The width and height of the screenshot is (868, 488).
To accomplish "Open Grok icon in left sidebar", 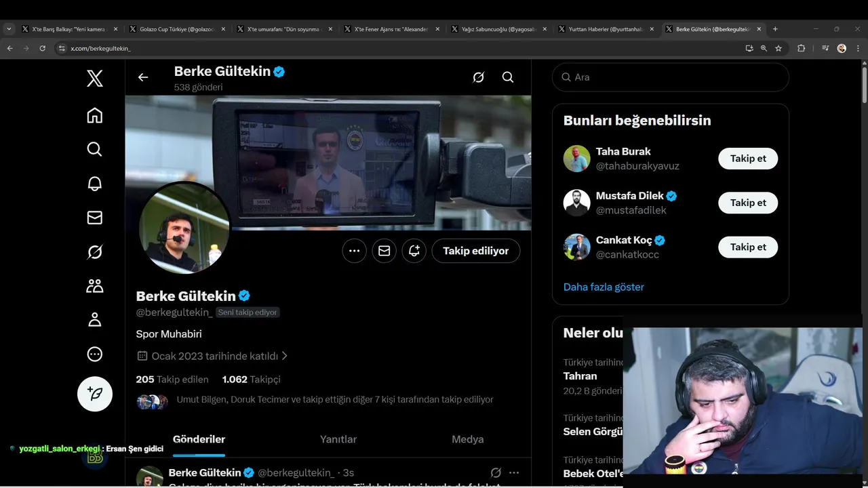I will pos(95,252).
